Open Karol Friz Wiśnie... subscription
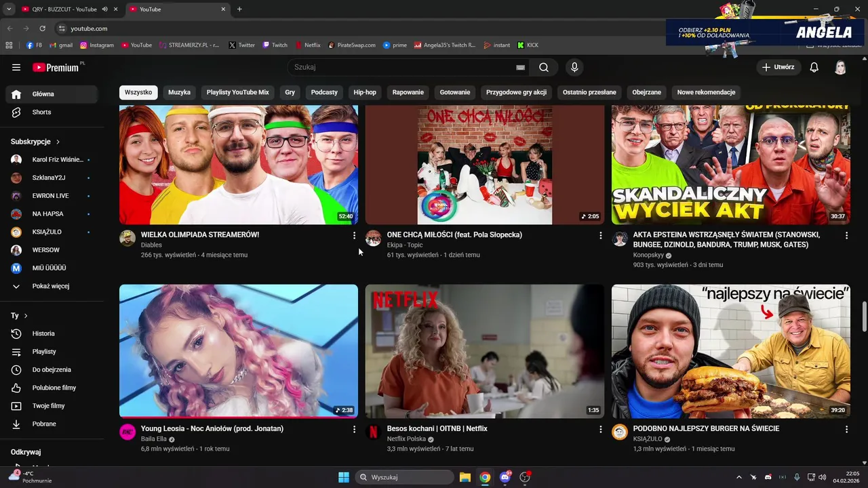Viewport: 868px width, 488px height. [52, 160]
